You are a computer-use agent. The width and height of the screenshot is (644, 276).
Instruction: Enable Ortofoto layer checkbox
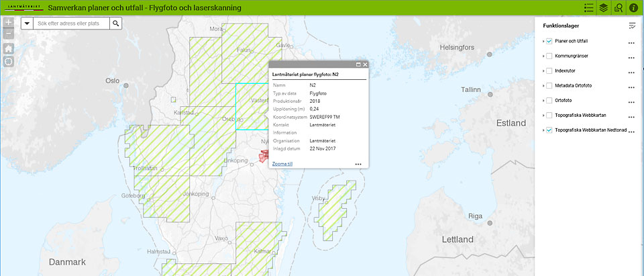tap(549, 100)
